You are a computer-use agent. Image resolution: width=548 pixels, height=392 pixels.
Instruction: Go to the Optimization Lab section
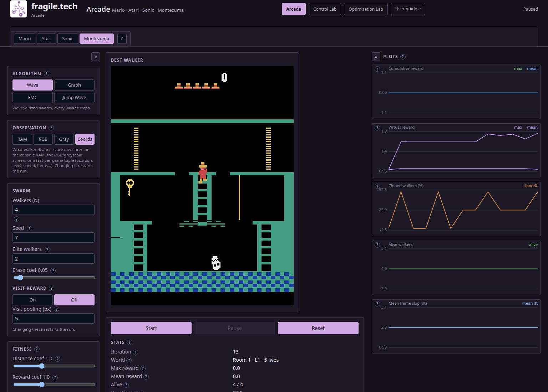366,9
